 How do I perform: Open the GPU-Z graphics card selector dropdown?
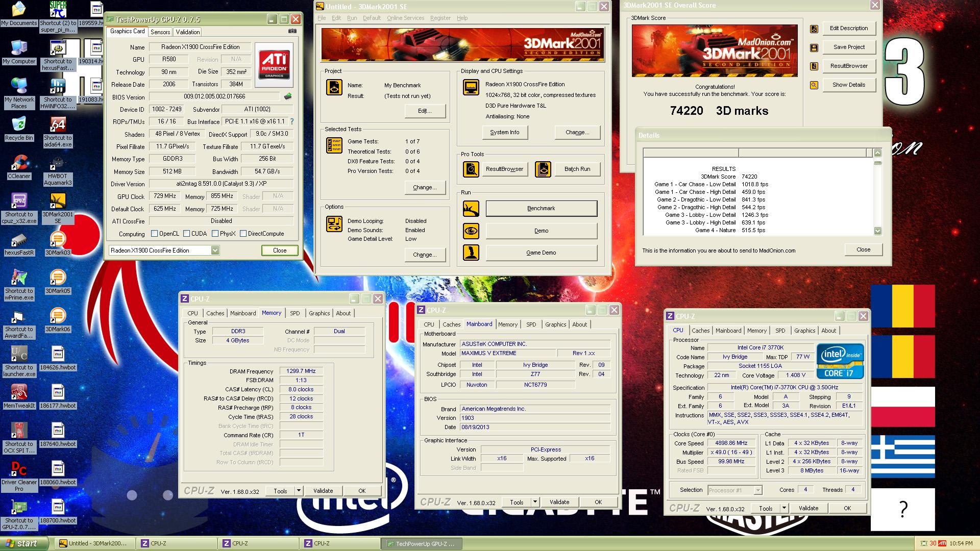(215, 251)
